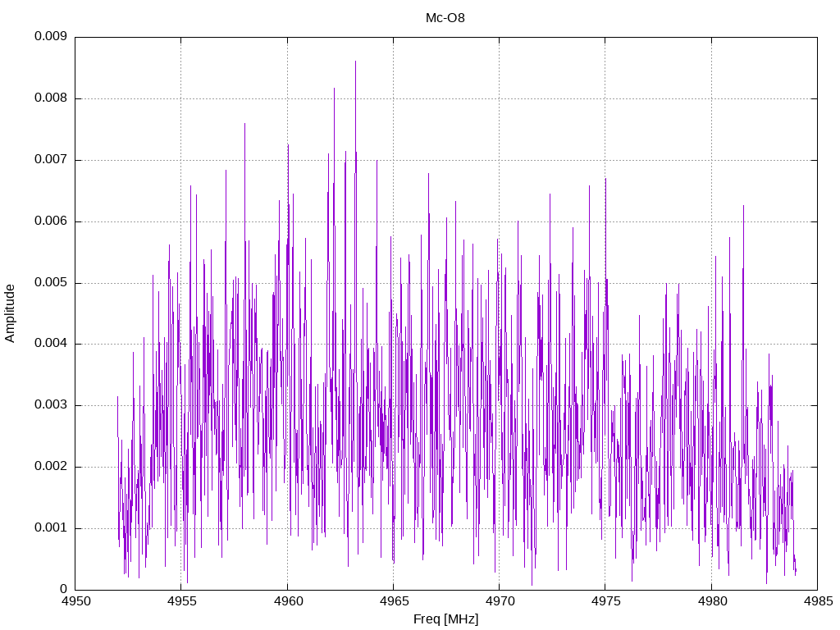Click the 4965 x-axis tick label

(394, 601)
